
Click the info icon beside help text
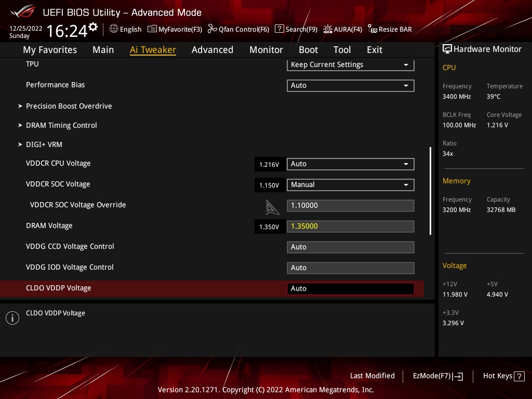[12, 318]
